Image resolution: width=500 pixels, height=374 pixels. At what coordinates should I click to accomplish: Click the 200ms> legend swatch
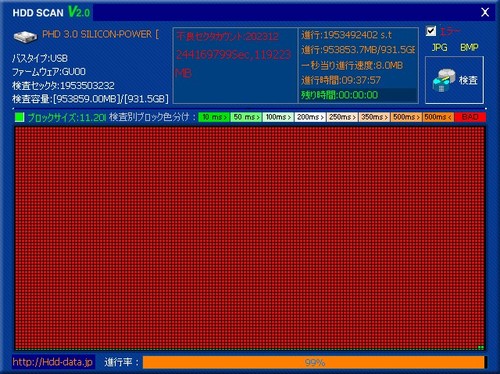point(310,117)
